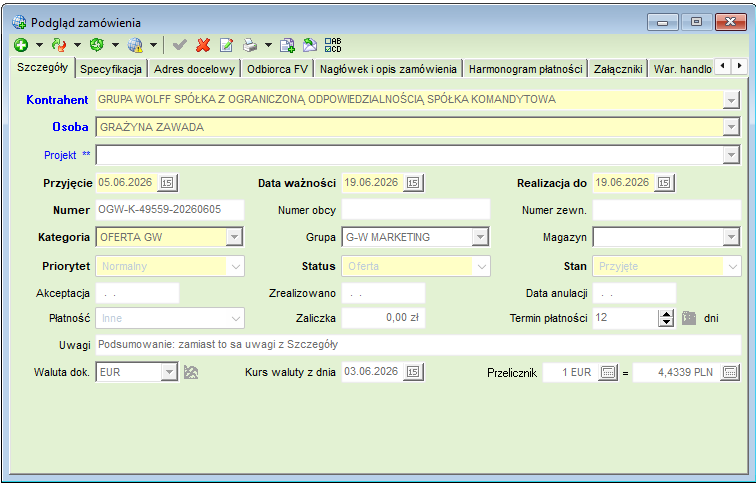Click the green-red arrows convert icon
This screenshot has height=483, width=756.
coord(59,45)
